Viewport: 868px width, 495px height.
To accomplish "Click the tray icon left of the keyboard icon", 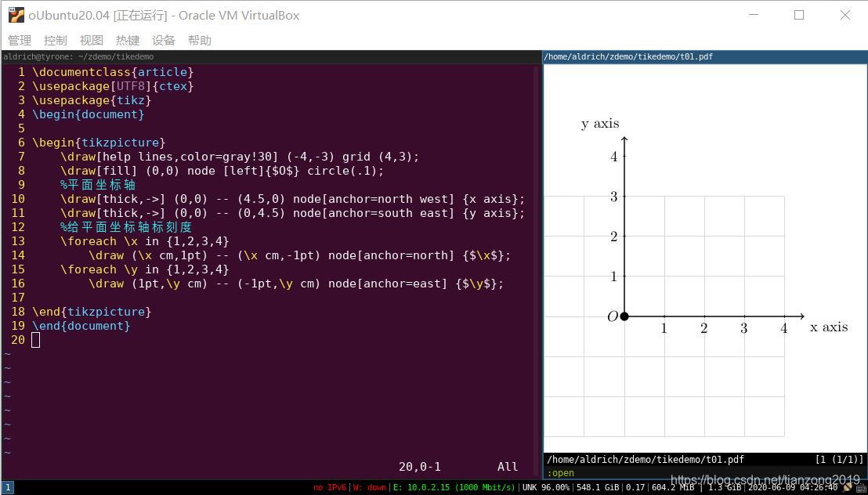I will point(848,488).
